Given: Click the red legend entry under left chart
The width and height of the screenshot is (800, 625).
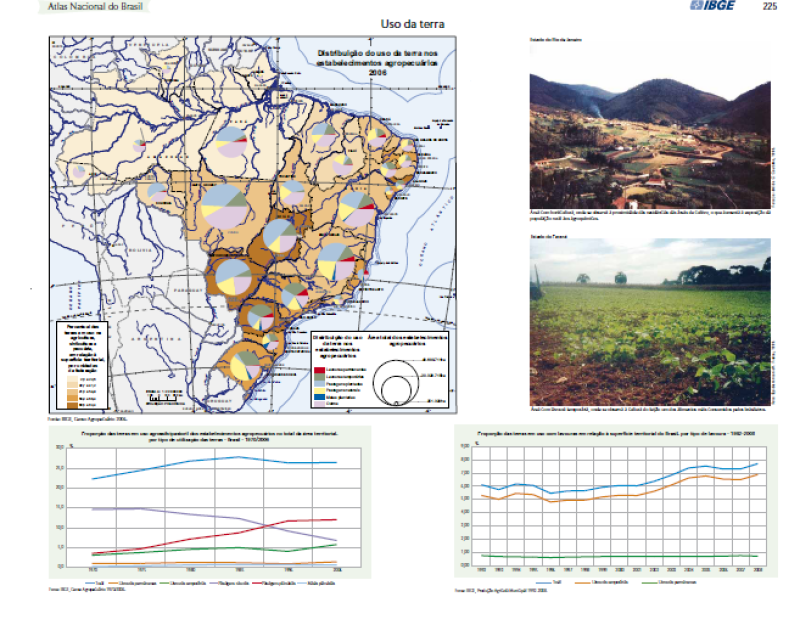Looking at the screenshot, I should coord(273,583).
